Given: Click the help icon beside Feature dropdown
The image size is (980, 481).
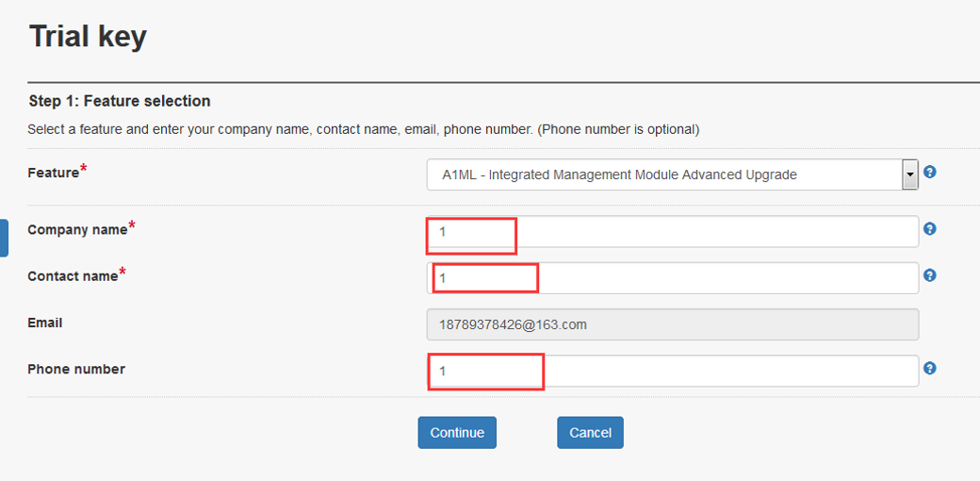Looking at the screenshot, I should coord(929,173).
